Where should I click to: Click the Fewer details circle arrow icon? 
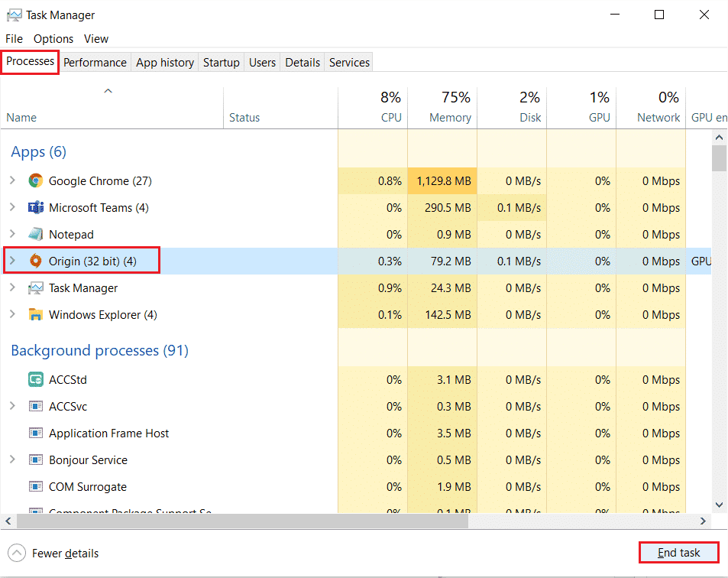pos(17,553)
